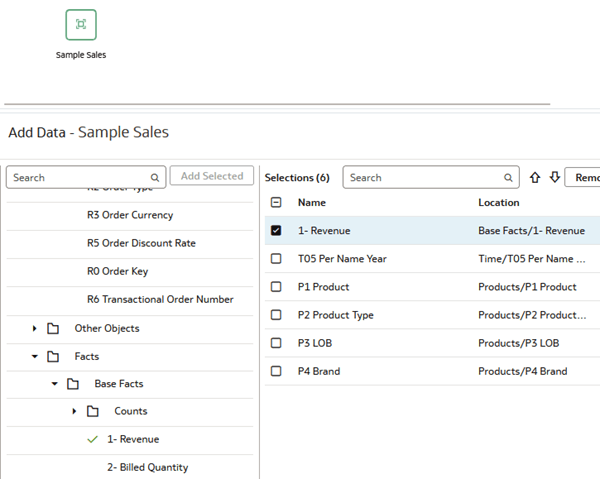Click the Sample Sales dataset icon
This screenshot has width=600, height=479.
(81, 25)
